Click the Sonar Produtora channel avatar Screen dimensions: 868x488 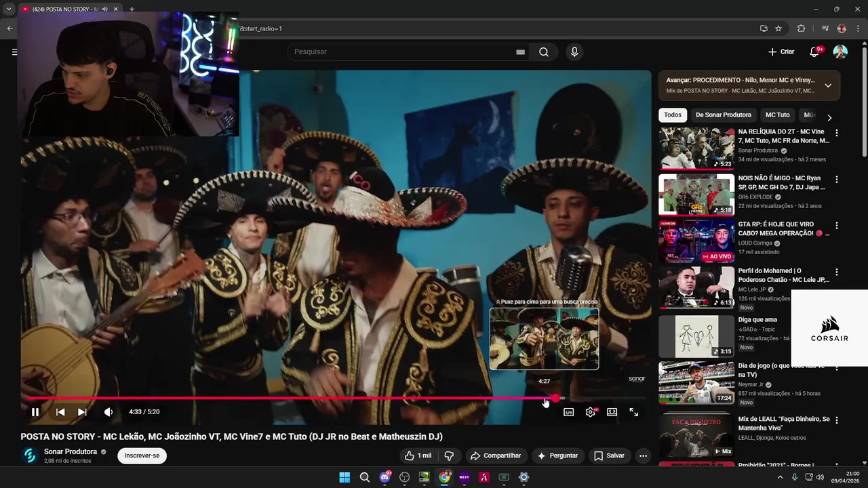click(x=30, y=456)
